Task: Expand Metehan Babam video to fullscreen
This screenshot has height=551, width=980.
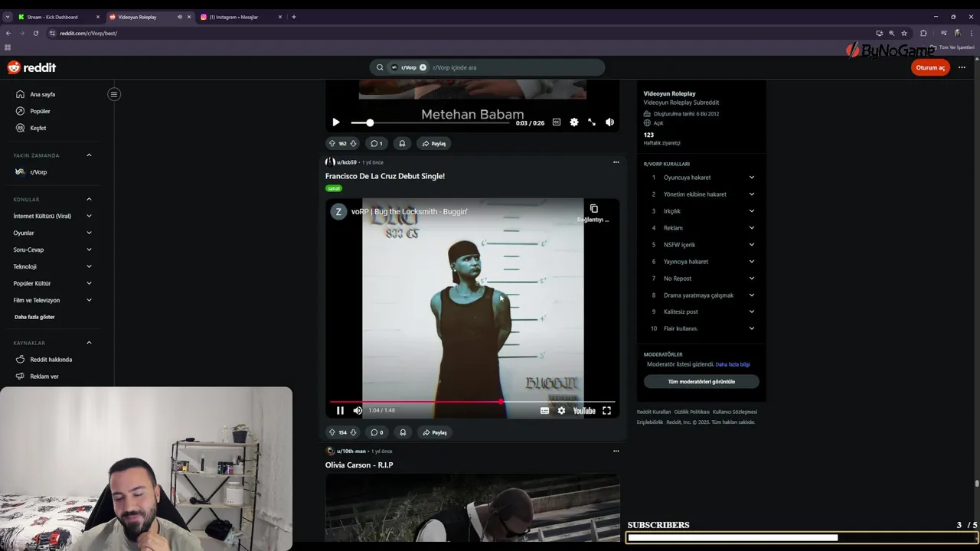Action: 592,122
